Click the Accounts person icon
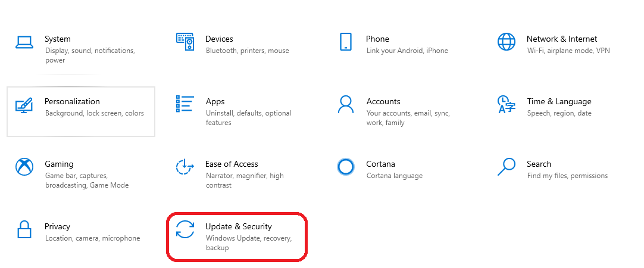Screen dimensions: 644x268 click(346, 104)
